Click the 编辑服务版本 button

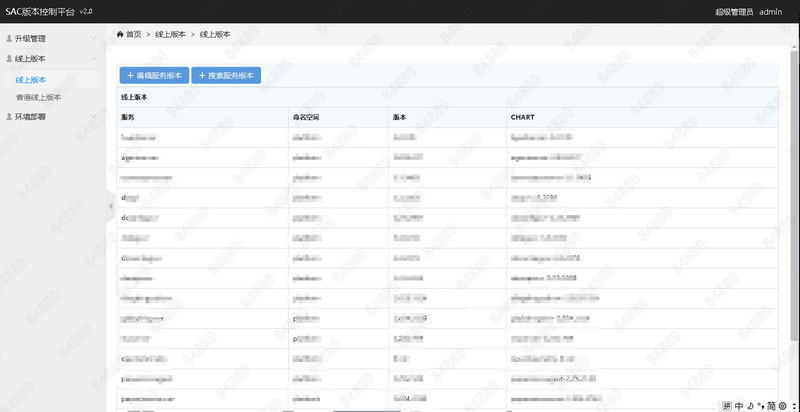[x=155, y=75]
